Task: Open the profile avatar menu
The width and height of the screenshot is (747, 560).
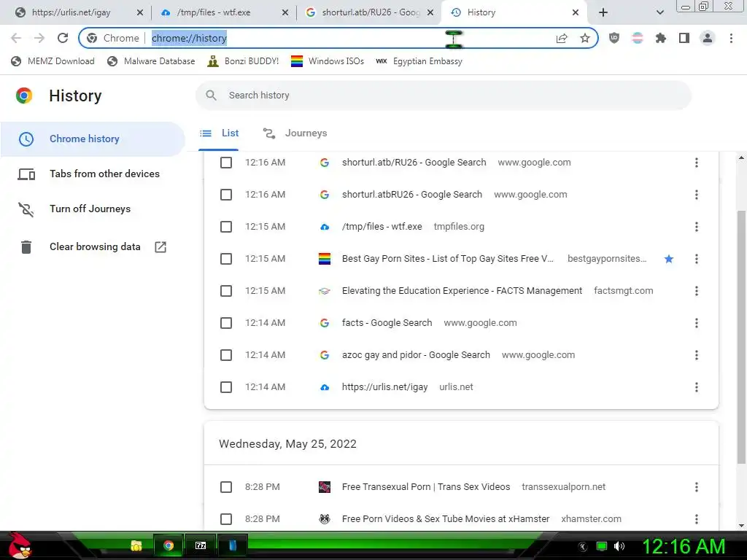Action: [x=708, y=38]
